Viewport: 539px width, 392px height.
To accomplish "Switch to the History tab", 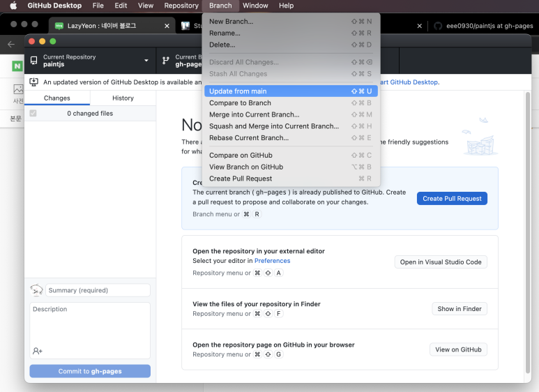I will 123,98.
